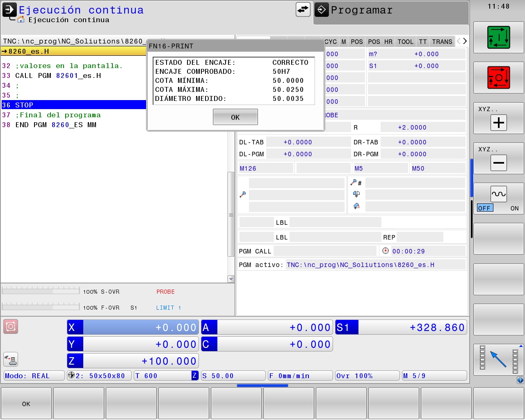Click the Ovr 100% field
The width and height of the screenshot is (525, 420).
pos(367,376)
